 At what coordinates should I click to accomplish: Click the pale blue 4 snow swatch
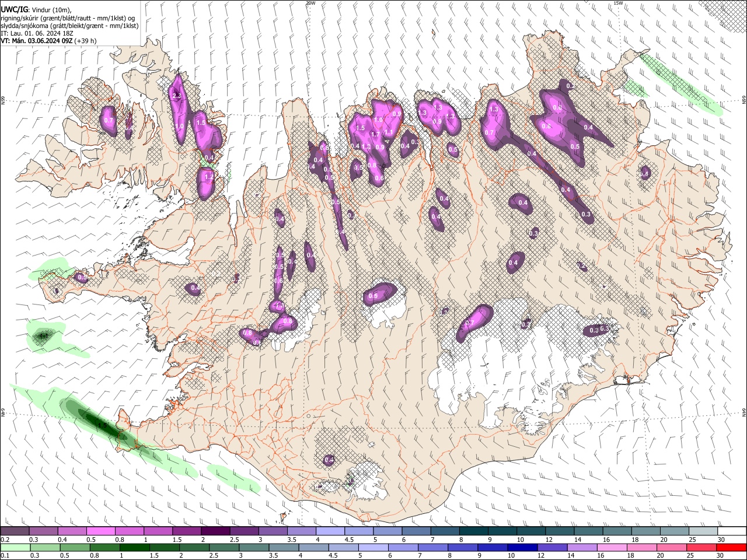pyautogui.click(x=330, y=531)
